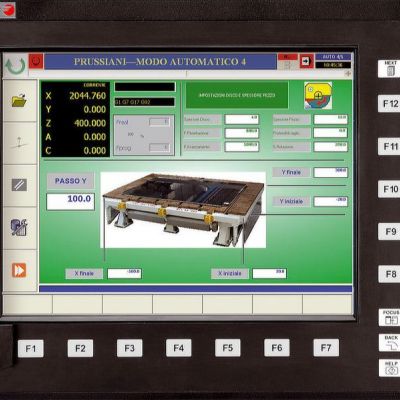Viewport: 400px width, 400px height.
Task: Click the X iniziale input field
Action: click(x=269, y=273)
